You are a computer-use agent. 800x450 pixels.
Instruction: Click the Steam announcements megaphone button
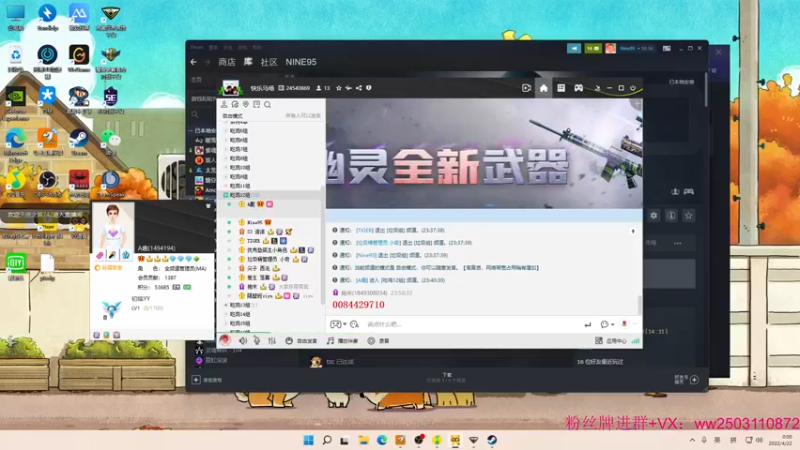click(x=574, y=48)
